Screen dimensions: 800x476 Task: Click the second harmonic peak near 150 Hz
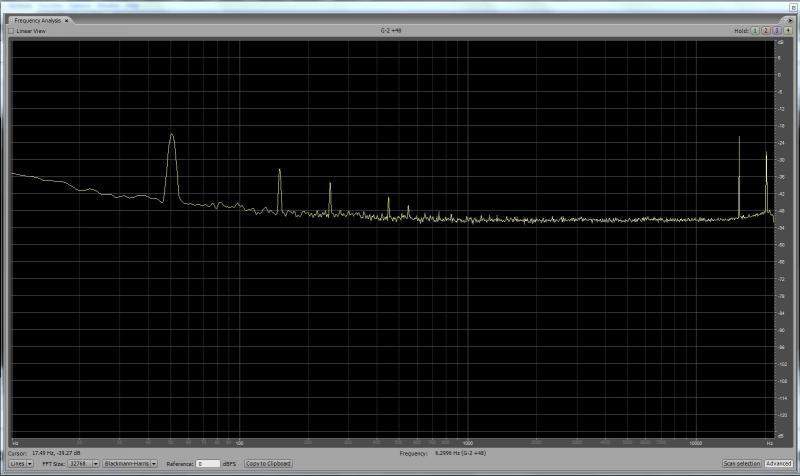tap(280, 172)
